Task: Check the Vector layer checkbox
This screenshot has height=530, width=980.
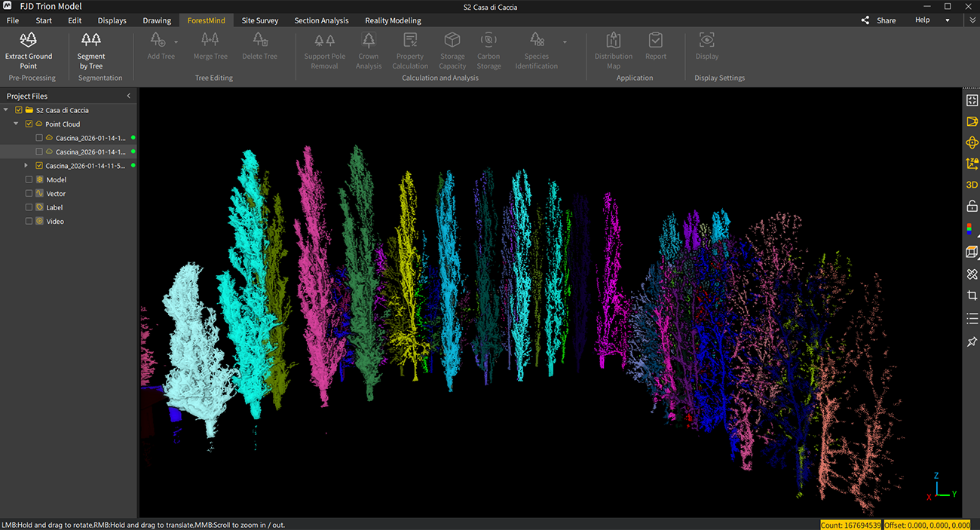Action: 29,194
